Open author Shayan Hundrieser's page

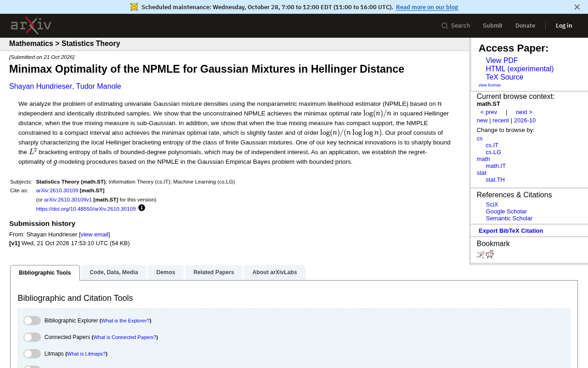click(40, 86)
